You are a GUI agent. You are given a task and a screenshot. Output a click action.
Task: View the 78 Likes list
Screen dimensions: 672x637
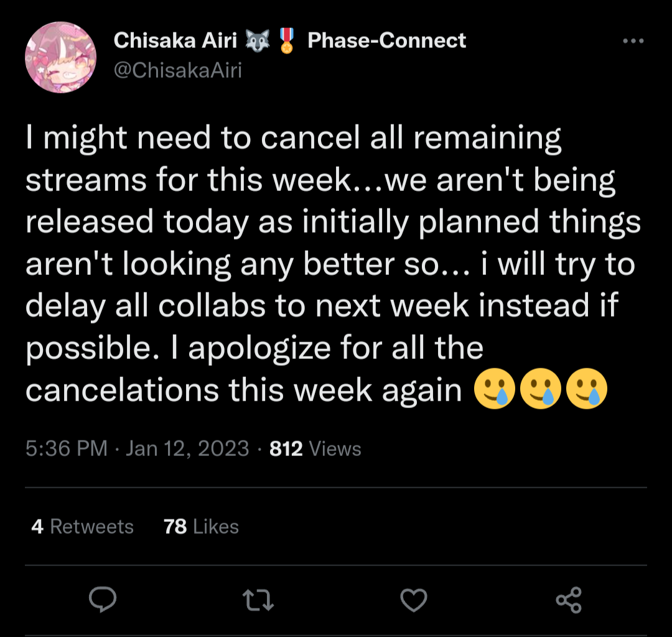pyautogui.click(x=201, y=526)
